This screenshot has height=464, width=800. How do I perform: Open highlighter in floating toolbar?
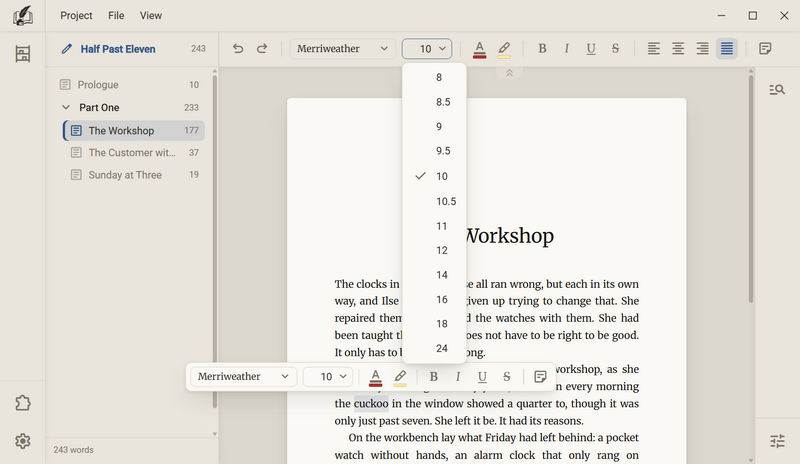click(400, 377)
